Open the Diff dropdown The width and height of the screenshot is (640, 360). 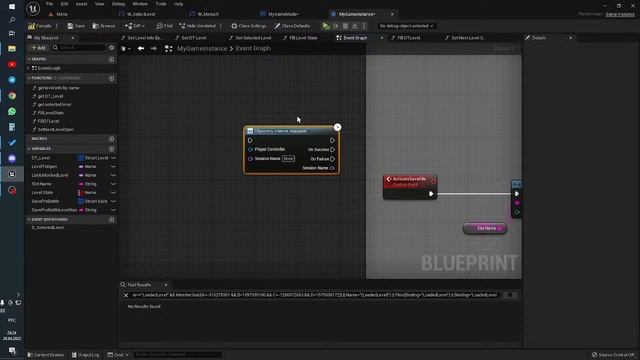pos(135,26)
